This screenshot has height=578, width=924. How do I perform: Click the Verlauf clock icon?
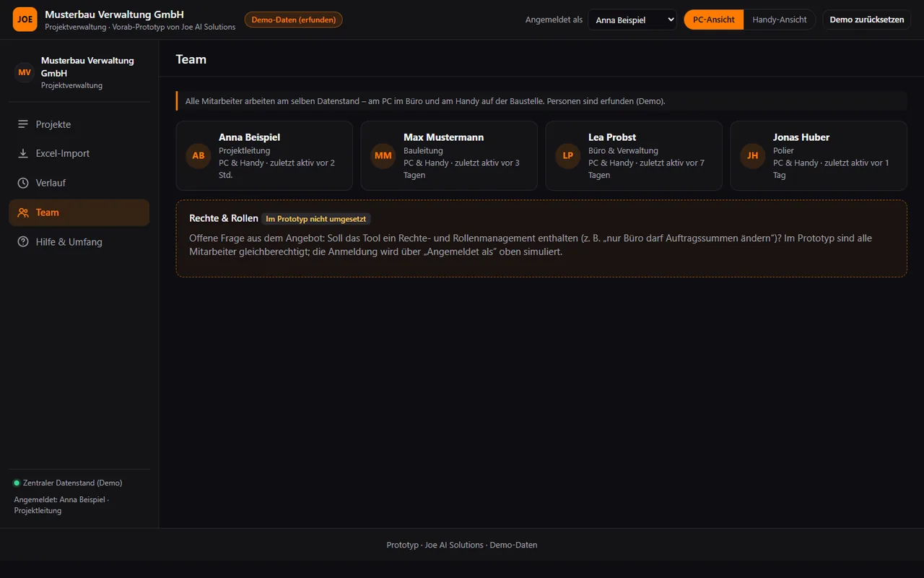tap(23, 183)
